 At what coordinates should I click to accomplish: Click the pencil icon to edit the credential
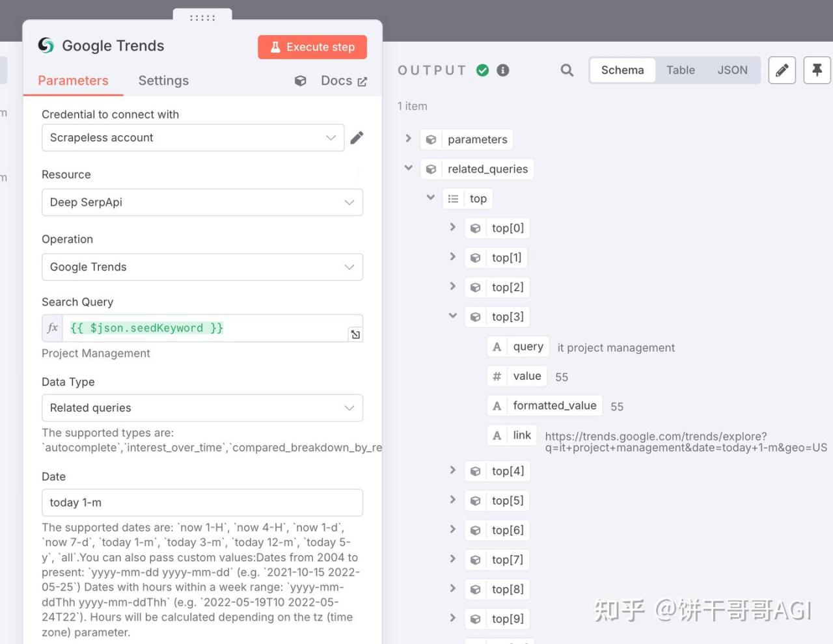click(357, 138)
